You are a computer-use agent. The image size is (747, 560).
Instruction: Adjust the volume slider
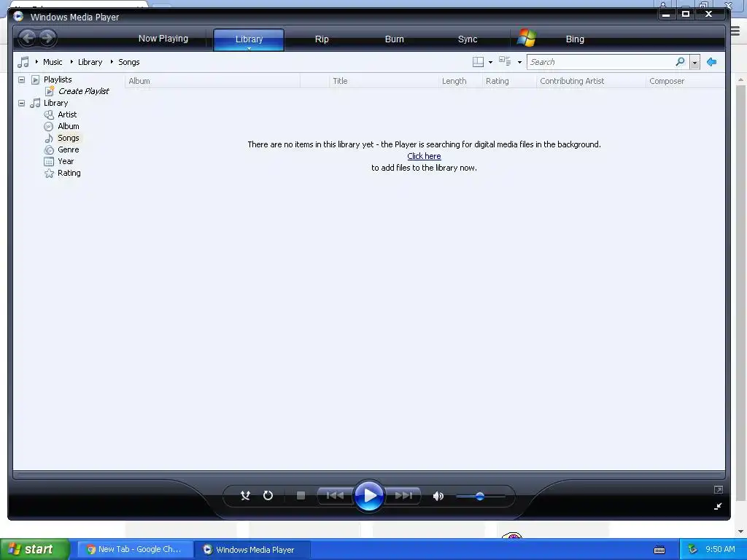tap(480, 496)
